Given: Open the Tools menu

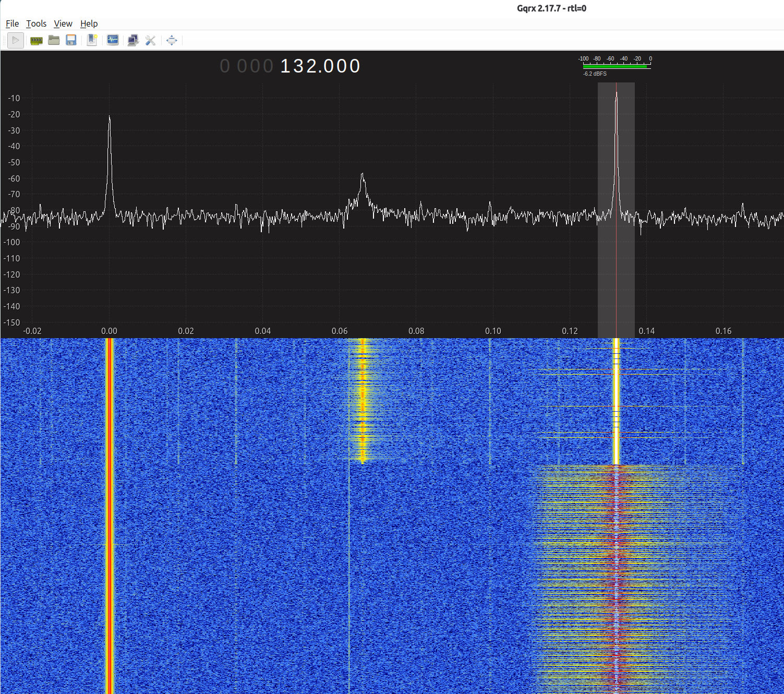Looking at the screenshot, I should (36, 23).
